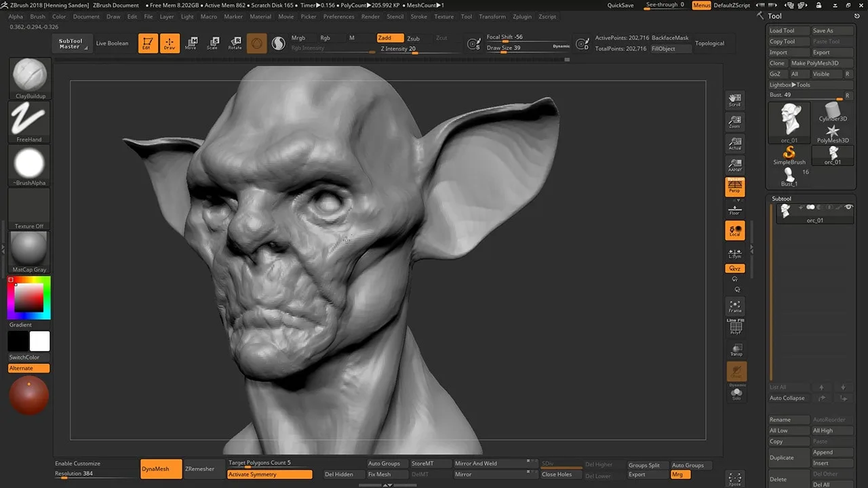Click the Zoom canvas icon
This screenshot has width=868, height=488.
(735, 122)
